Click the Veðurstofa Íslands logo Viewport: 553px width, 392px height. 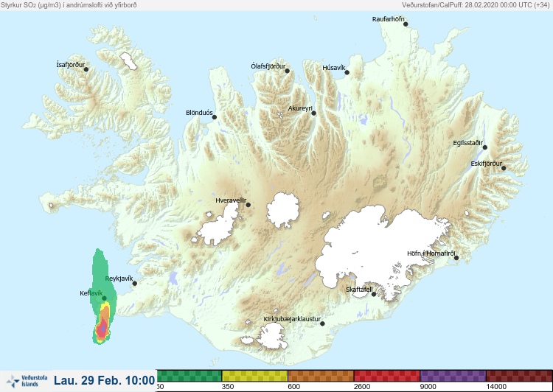pos(27,381)
